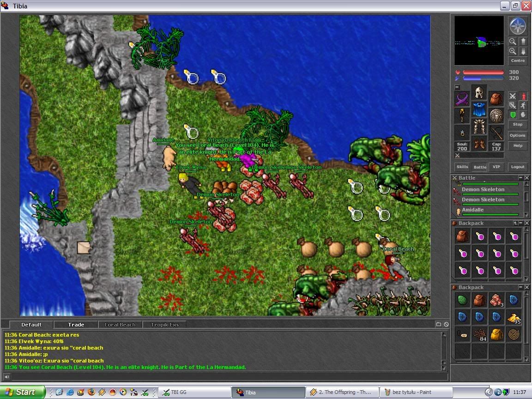Select the fishing rod ammo slot

496,133
